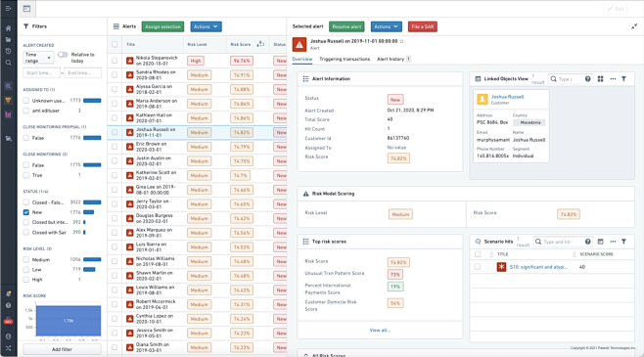Open help icon in Scenario hits panel
The height and width of the screenshot is (357, 644).
pos(588,242)
